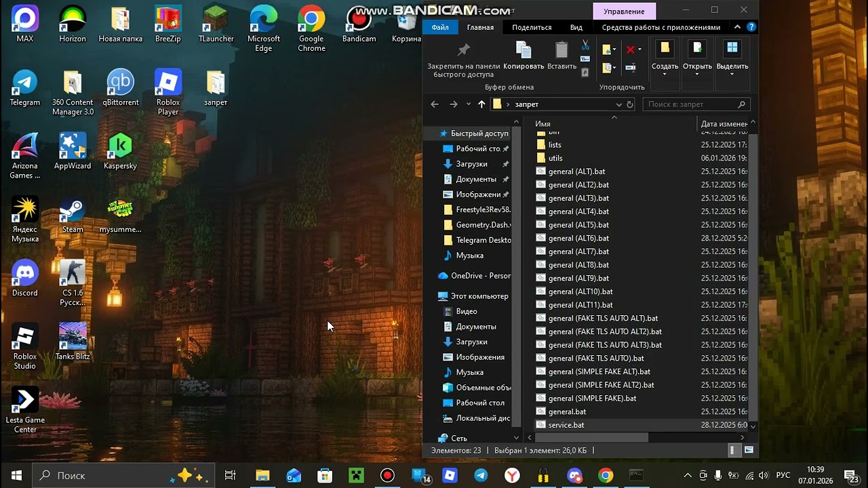Click the Copy button in ribbon
Image resolution: width=868 pixels, height=488 pixels.
pyautogui.click(x=524, y=56)
